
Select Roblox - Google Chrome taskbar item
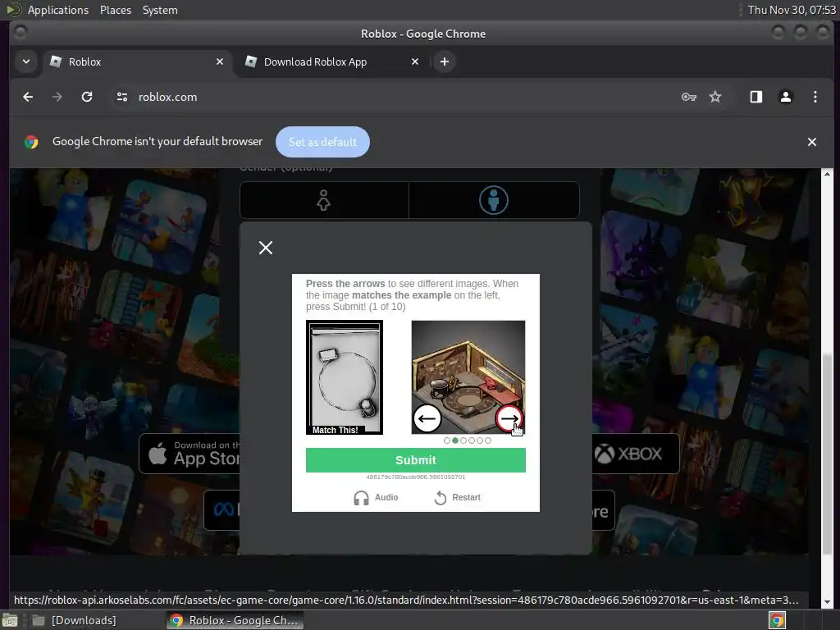point(235,620)
